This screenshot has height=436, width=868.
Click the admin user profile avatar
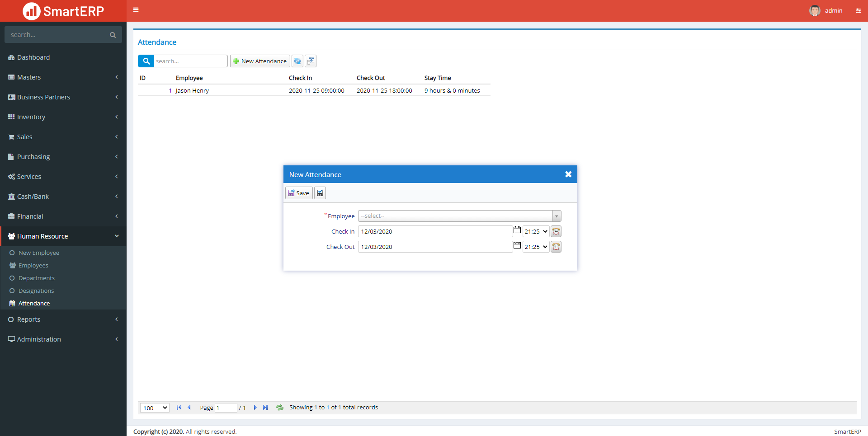tap(815, 10)
